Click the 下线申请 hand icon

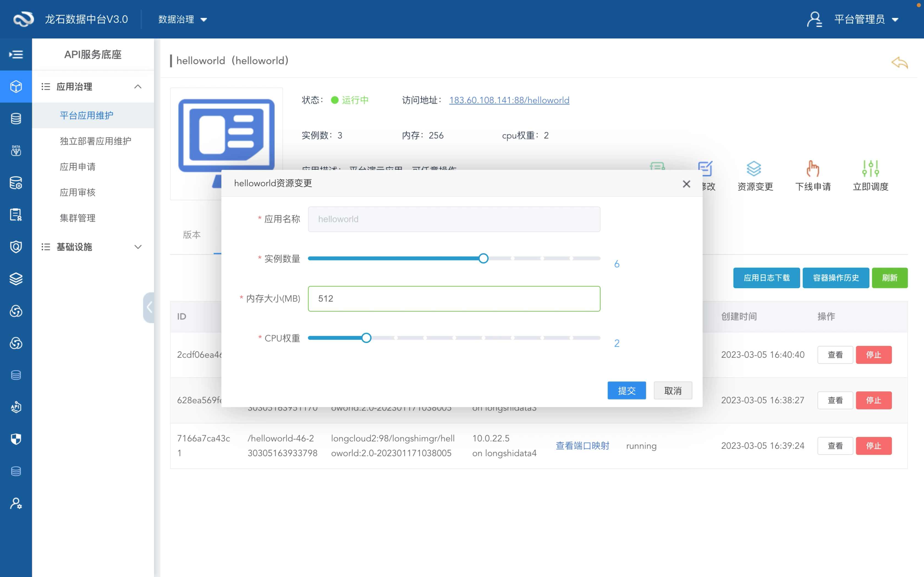(813, 169)
